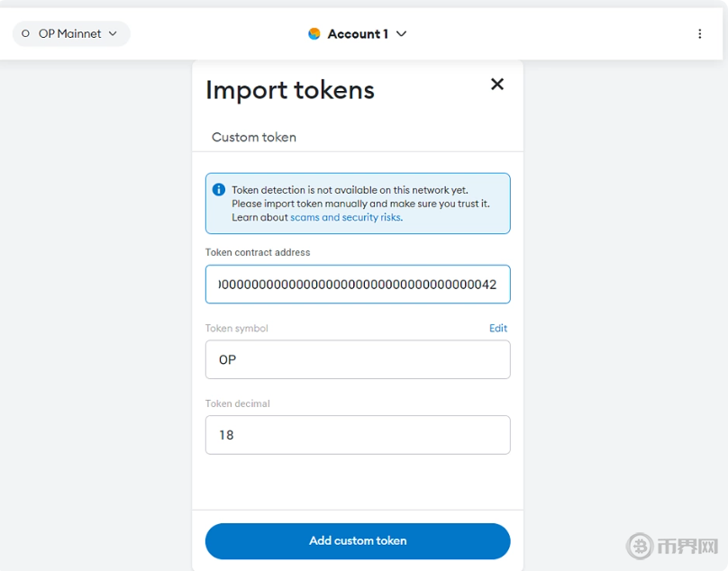The height and width of the screenshot is (571, 728).
Task: Click Edit next to Token symbol
Action: point(498,329)
